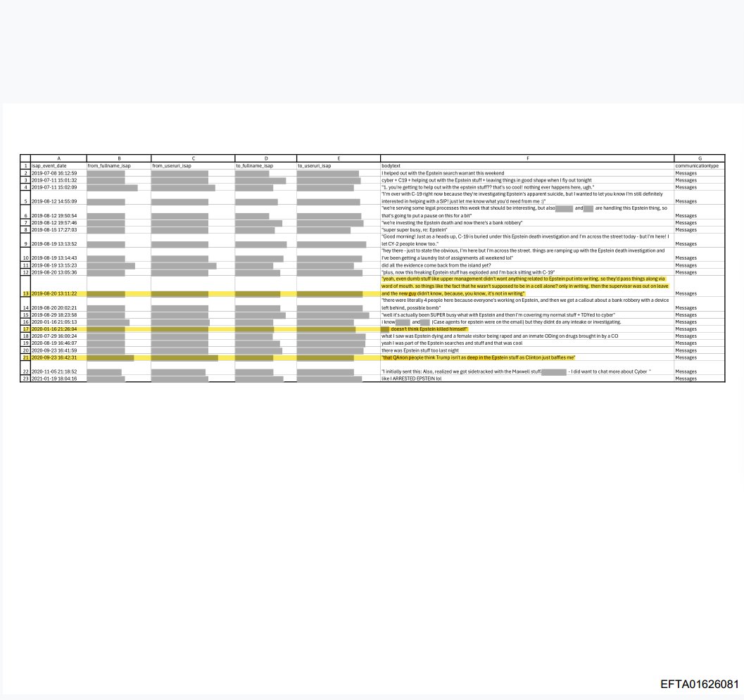This screenshot has width=744, height=700.
Task: Click the message "did all the evidence come back"
Action: tap(527, 265)
